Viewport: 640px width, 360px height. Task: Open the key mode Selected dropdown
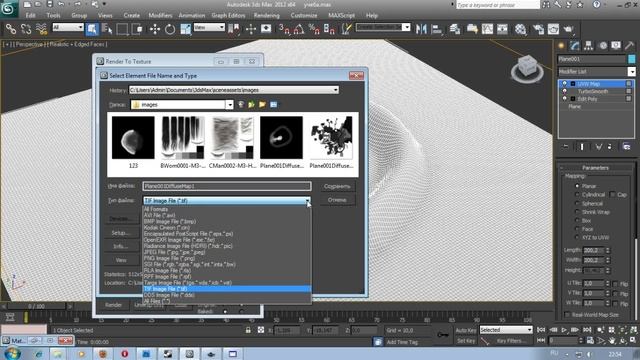pos(529,330)
